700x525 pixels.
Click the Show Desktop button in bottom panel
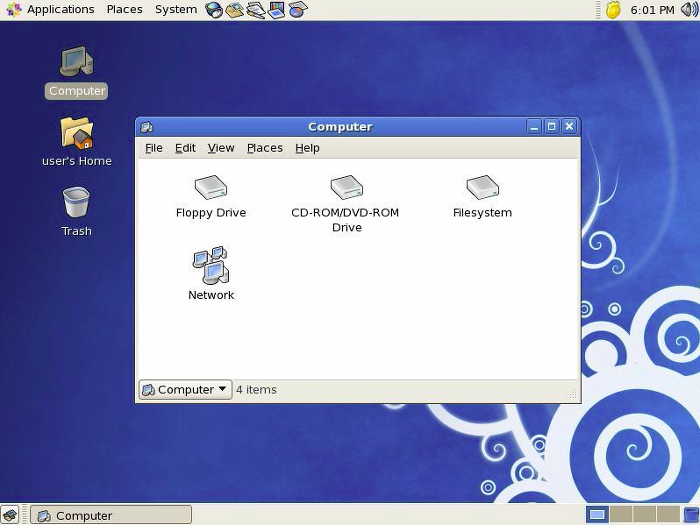[10, 515]
